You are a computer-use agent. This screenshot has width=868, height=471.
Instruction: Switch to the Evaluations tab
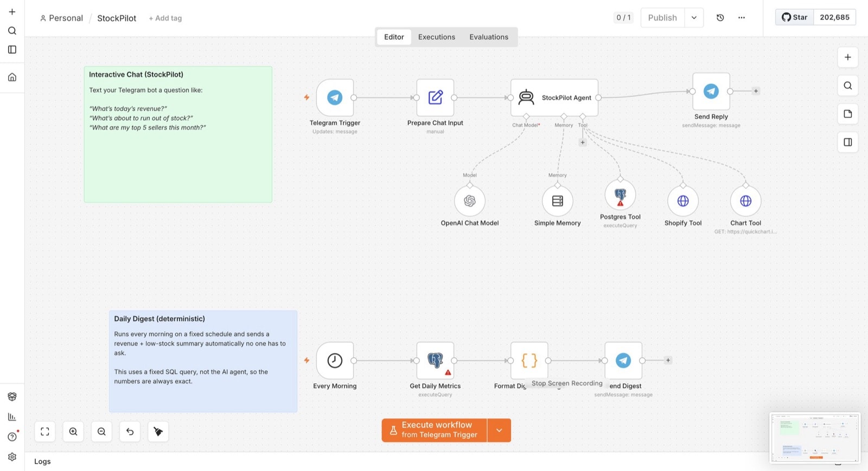click(489, 37)
